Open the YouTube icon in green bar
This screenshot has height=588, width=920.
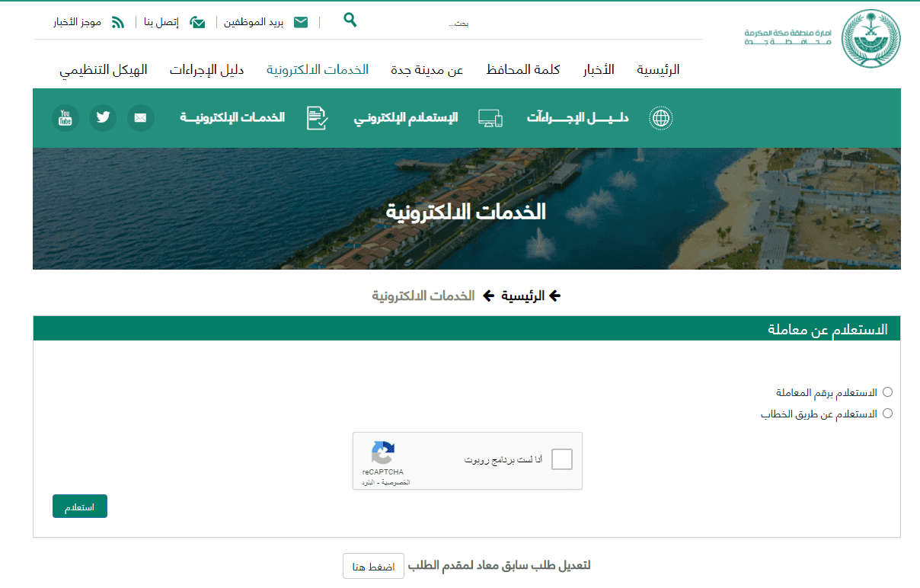(x=65, y=118)
